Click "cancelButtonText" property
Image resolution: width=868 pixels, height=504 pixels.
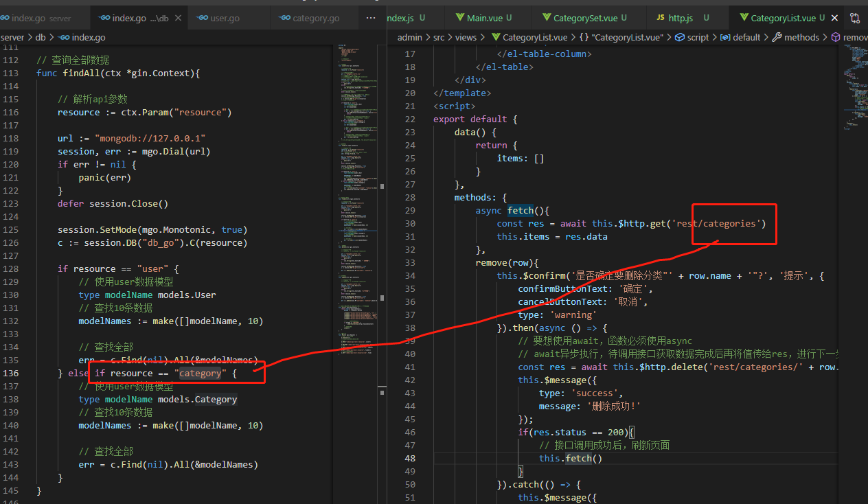coord(560,301)
